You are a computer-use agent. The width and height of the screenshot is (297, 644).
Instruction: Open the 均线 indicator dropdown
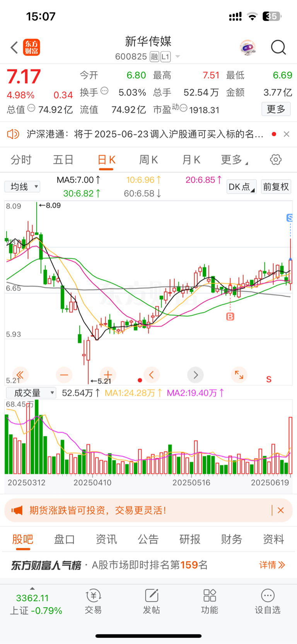coord(22,187)
